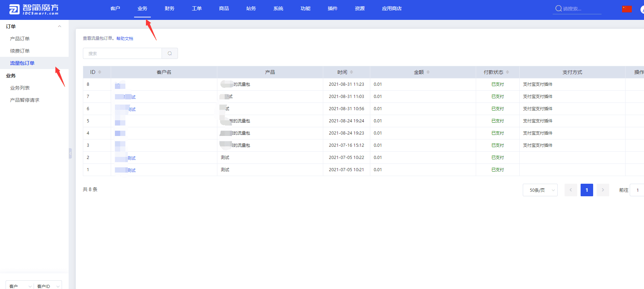Click customer name link in row 6
Image resolution: width=644 pixels, height=289 pixels.
(125, 109)
